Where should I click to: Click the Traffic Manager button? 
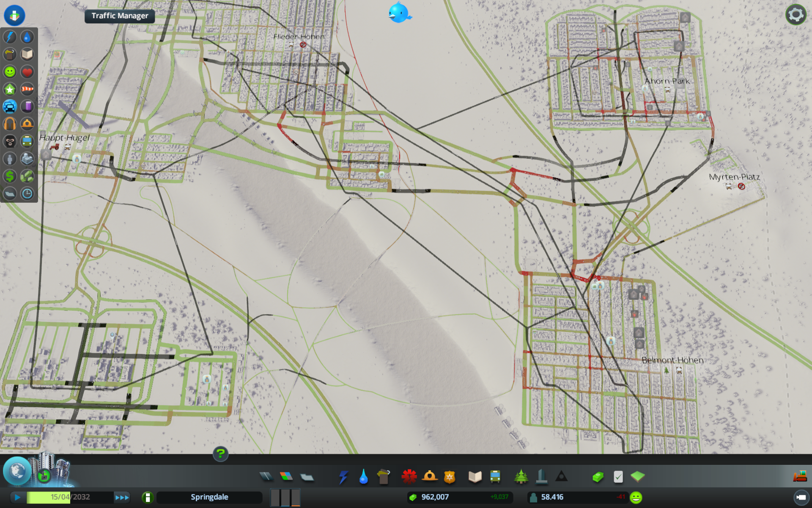[x=120, y=16]
